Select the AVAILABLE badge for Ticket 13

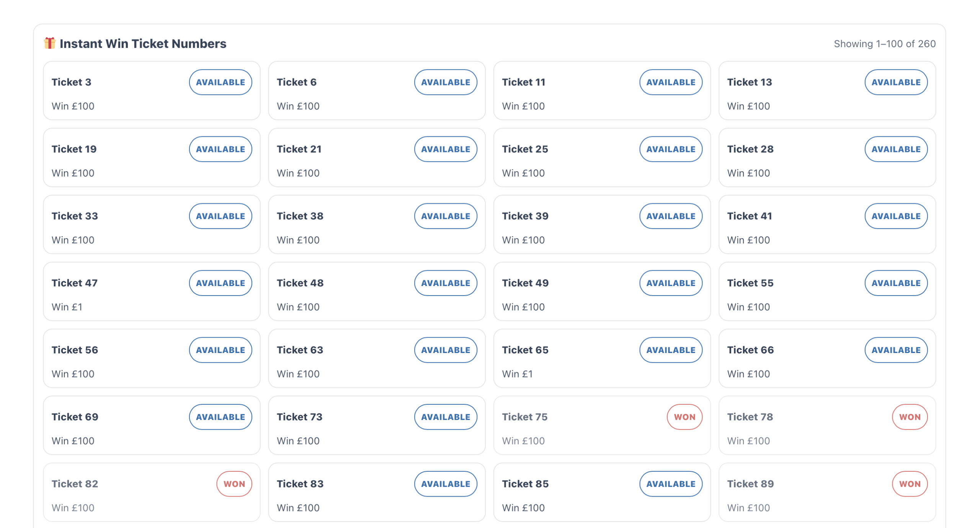[x=896, y=82]
